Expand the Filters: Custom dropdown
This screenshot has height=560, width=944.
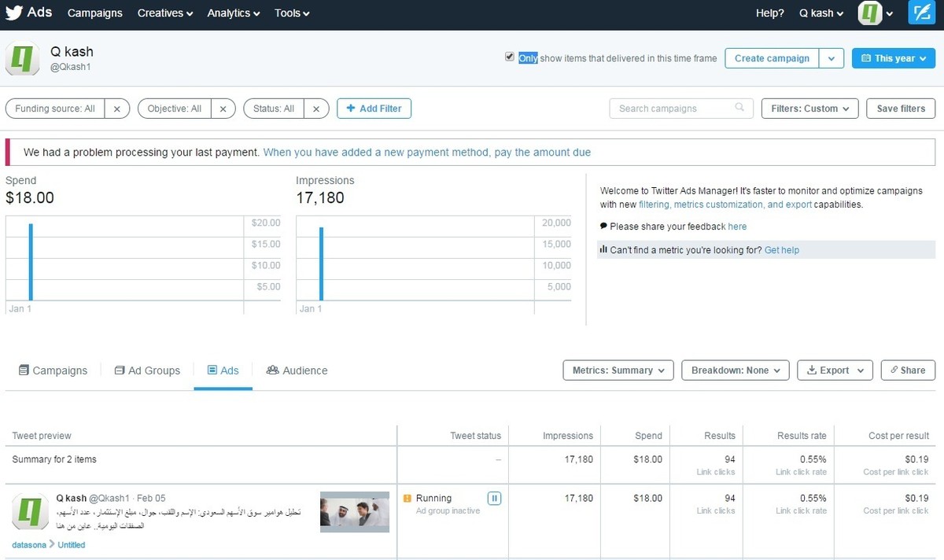[809, 109]
